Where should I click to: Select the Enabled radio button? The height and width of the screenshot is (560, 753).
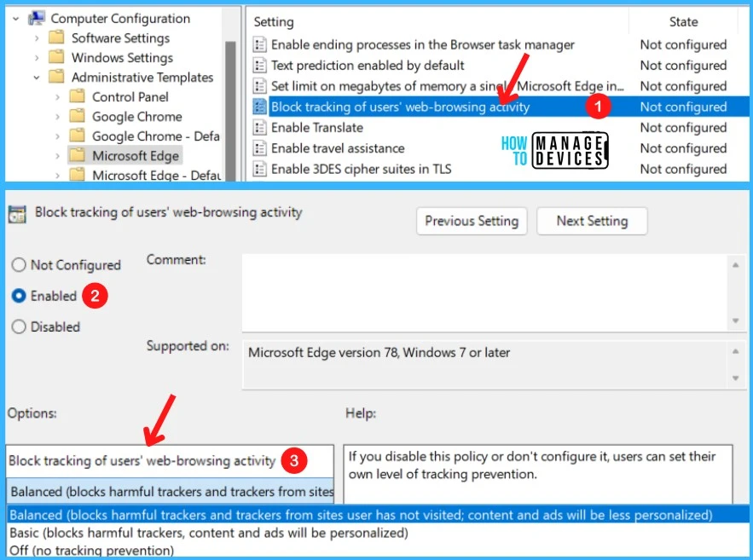[19, 296]
